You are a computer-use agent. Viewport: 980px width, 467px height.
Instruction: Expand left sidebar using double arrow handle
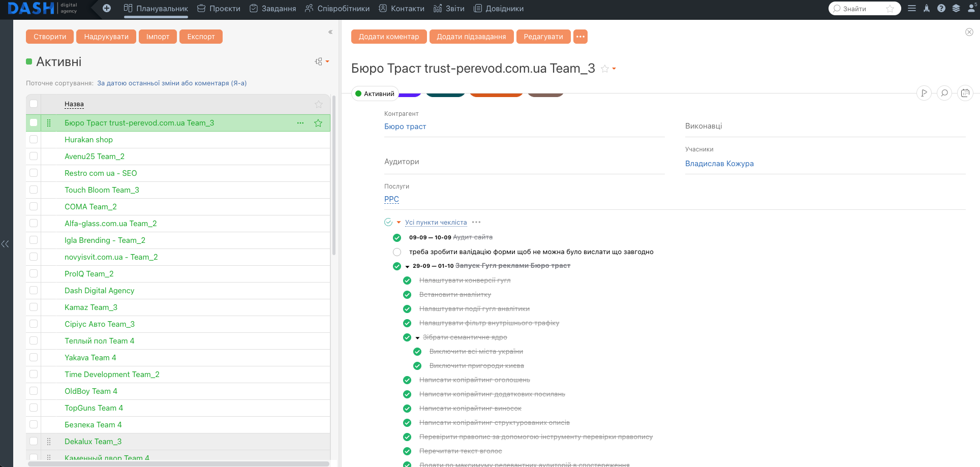pos(5,244)
